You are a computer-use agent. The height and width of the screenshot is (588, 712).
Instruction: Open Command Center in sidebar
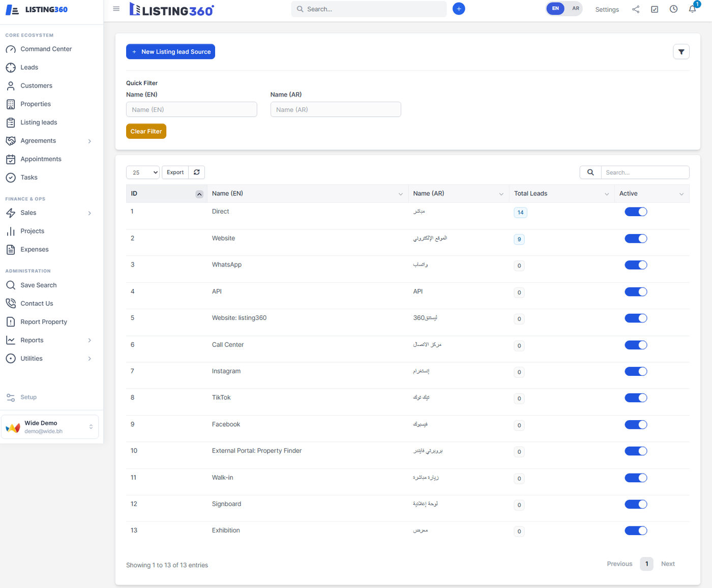[x=46, y=49]
